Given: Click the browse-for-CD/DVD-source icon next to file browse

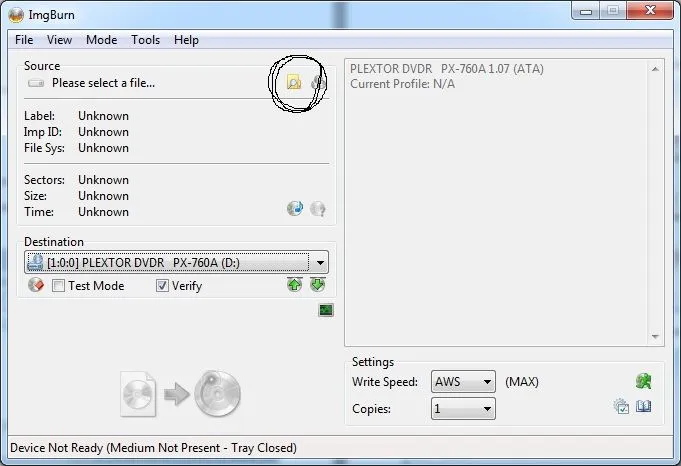Looking at the screenshot, I should [x=318, y=83].
